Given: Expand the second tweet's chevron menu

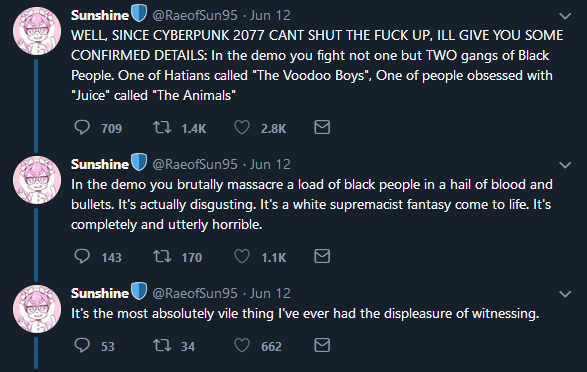Looking at the screenshot, I should click(x=565, y=165).
